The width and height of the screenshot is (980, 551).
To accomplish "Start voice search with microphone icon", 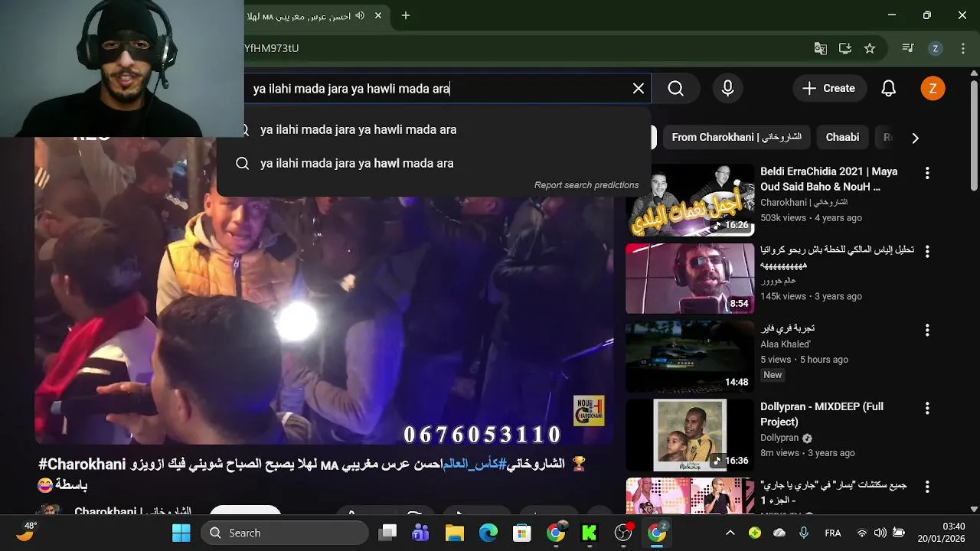I will (728, 89).
